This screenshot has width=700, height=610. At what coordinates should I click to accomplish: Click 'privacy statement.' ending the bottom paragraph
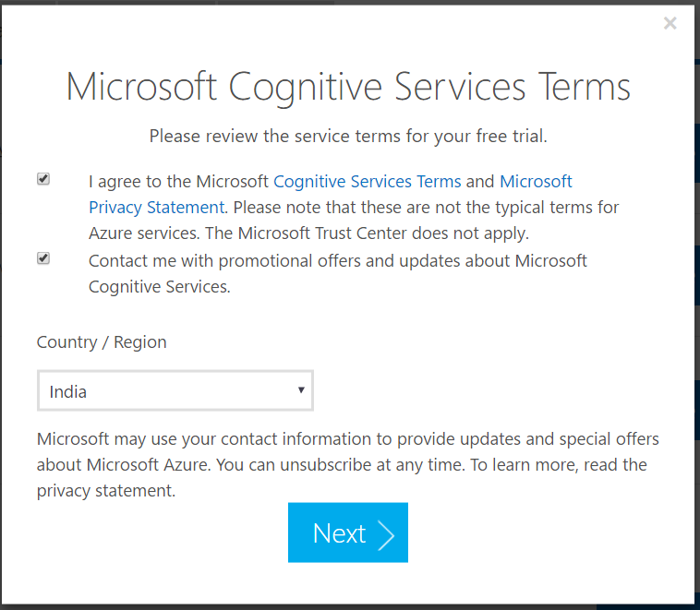[106, 490]
